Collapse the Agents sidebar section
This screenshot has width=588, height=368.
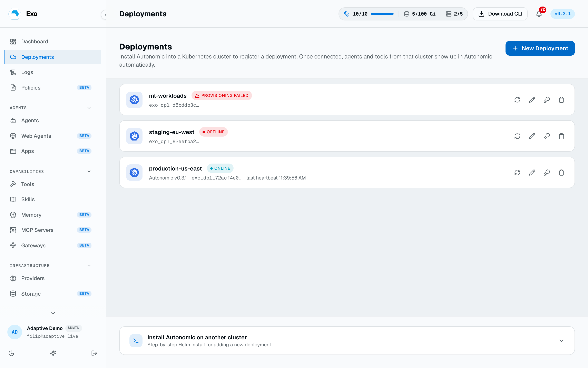pyautogui.click(x=89, y=108)
